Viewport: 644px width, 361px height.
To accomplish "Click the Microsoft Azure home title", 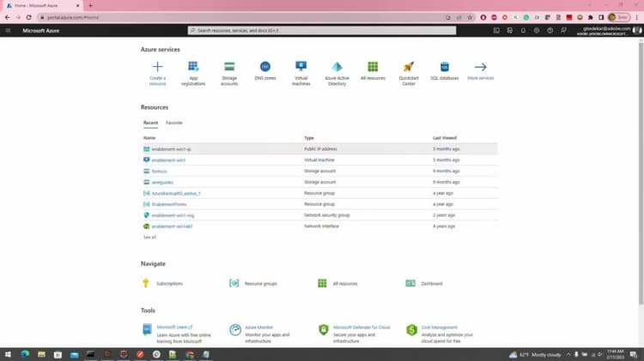I will [x=40, y=30].
